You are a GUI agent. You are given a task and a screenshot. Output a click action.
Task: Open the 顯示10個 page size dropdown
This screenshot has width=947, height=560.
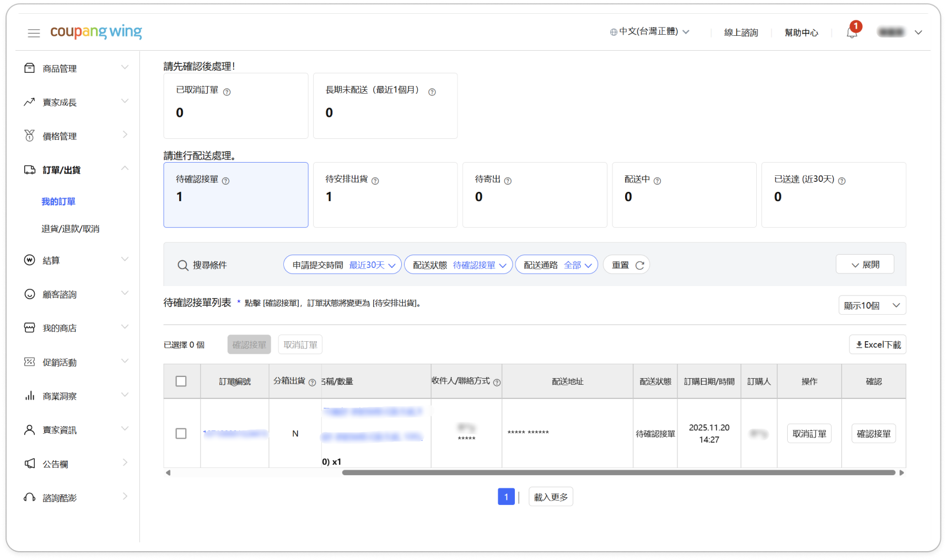(871, 305)
